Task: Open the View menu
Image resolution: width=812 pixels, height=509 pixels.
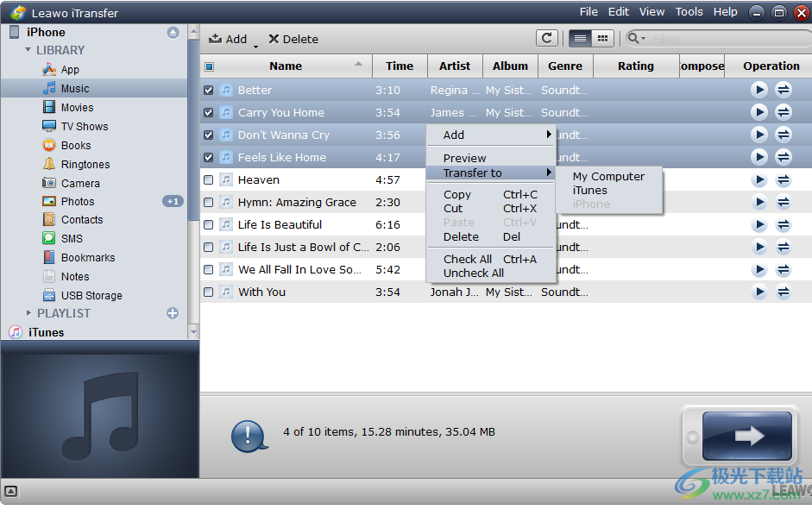Action: [x=651, y=12]
